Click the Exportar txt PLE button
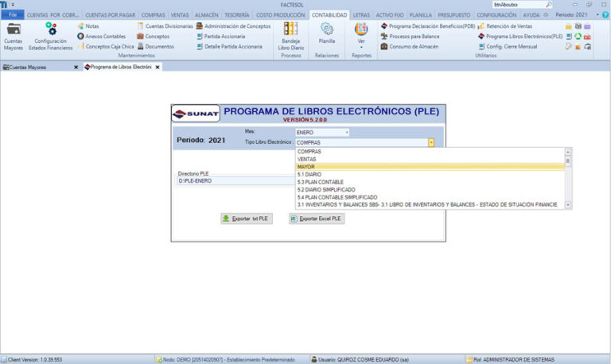Viewport: 611px width, 364px height. [x=247, y=218]
